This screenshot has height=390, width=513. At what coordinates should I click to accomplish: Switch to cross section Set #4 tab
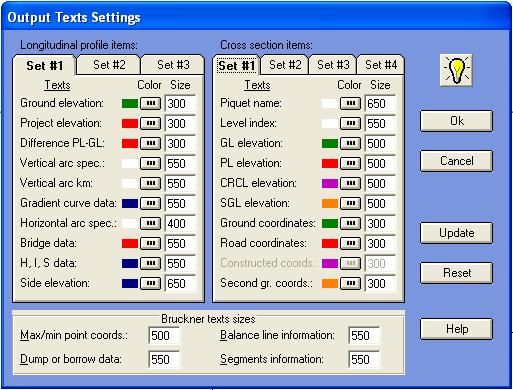[x=381, y=65]
